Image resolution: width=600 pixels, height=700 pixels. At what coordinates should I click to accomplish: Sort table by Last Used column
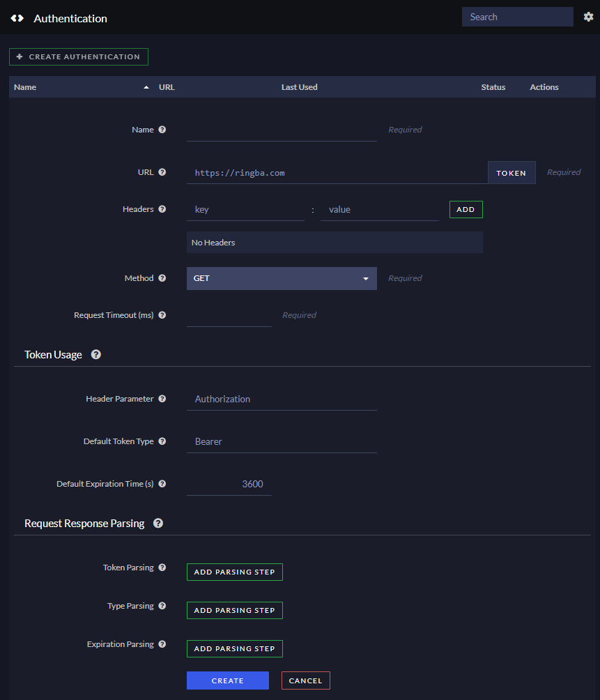300,87
